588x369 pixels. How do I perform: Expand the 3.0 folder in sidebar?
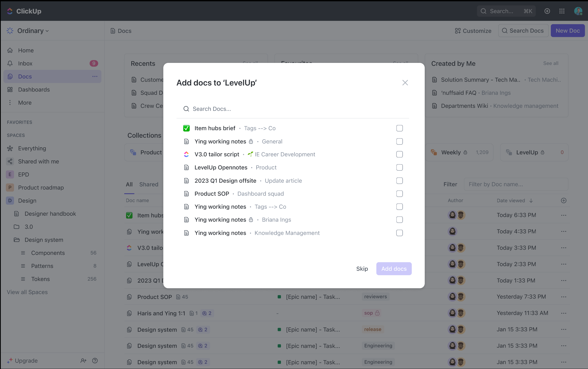[17, 227]
